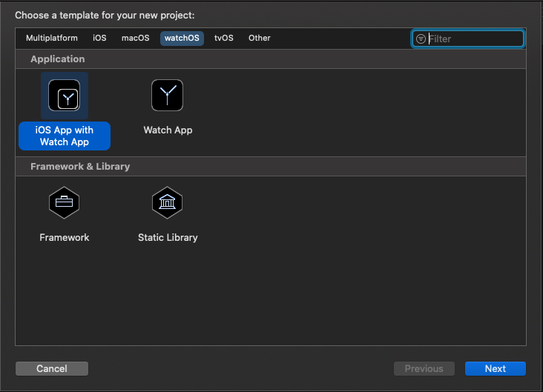
Task: Choose the Framework template icon
Action: tap(64, 203)
